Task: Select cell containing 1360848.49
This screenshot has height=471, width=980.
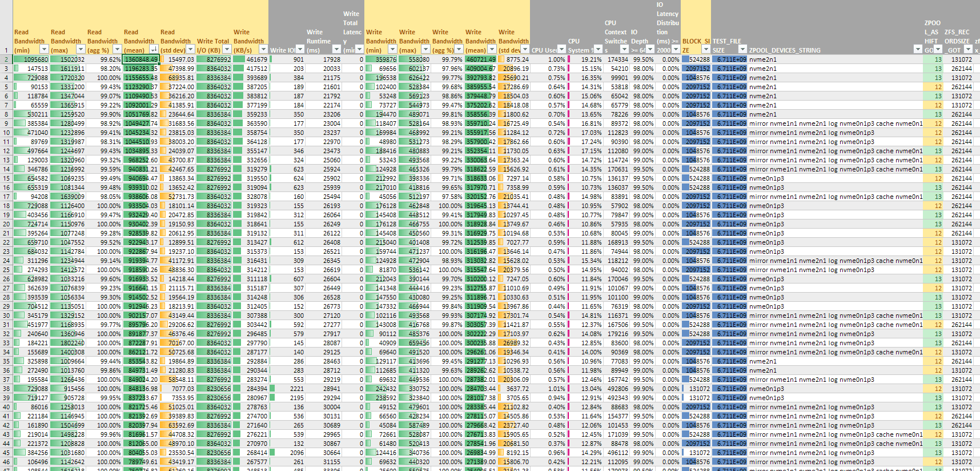Action: pos(141,59)
